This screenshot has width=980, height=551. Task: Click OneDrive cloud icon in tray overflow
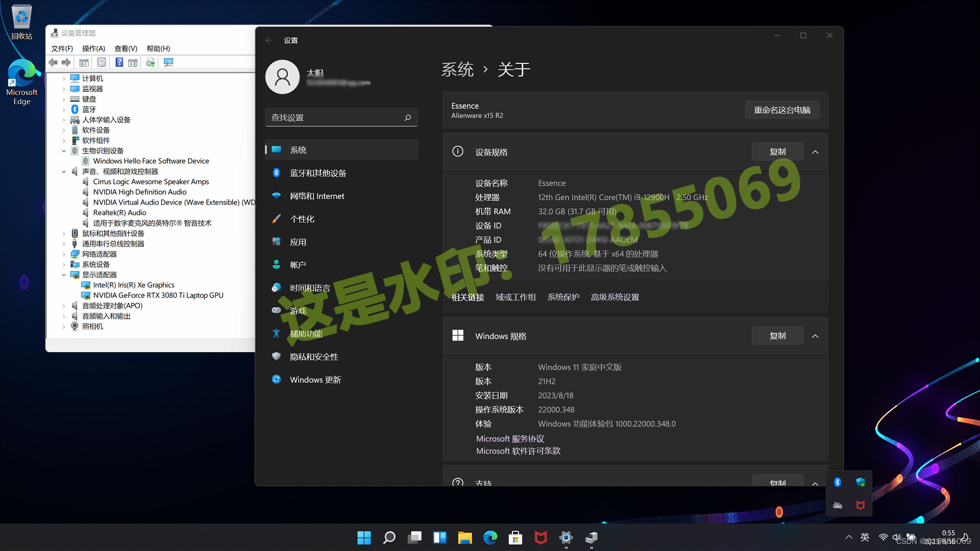pos(837,505)
